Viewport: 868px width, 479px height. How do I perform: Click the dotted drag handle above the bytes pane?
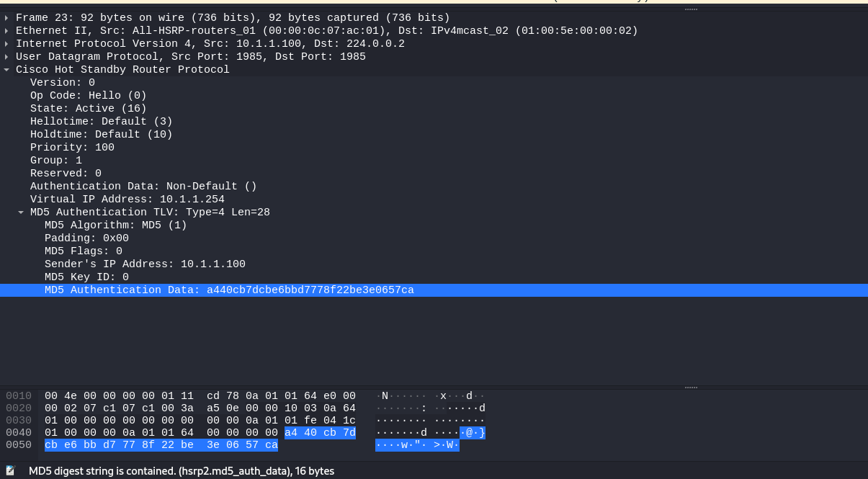[691, 386]
